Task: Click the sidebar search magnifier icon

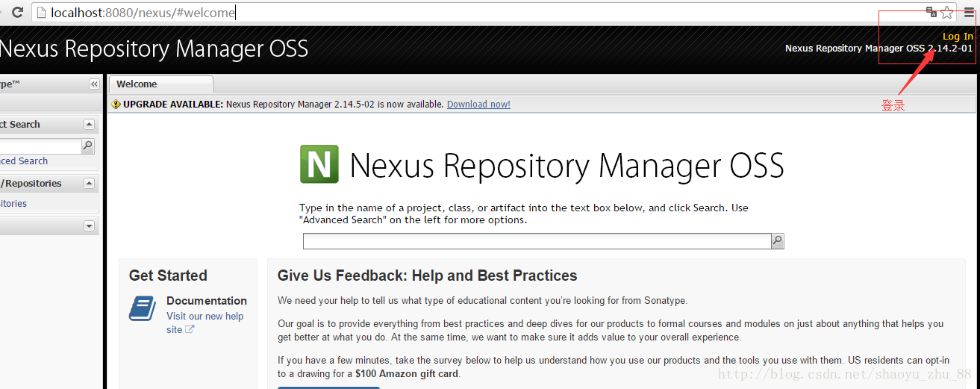Action: (88, 146)
